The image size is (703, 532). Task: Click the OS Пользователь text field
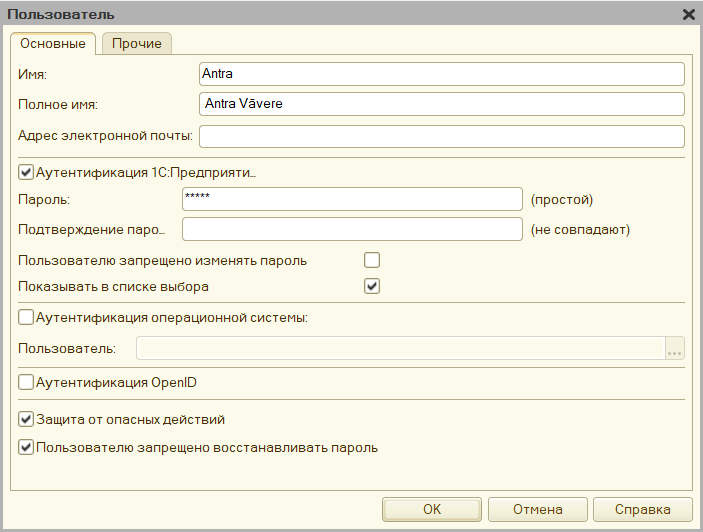pos(400,348)
